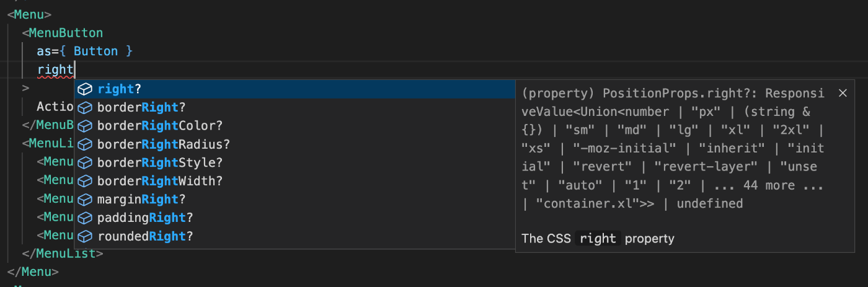The width and height of the screenshot is (868, 287).
Task: Click the opening MenuButton tag name
Action: click(x=66, y=33)
